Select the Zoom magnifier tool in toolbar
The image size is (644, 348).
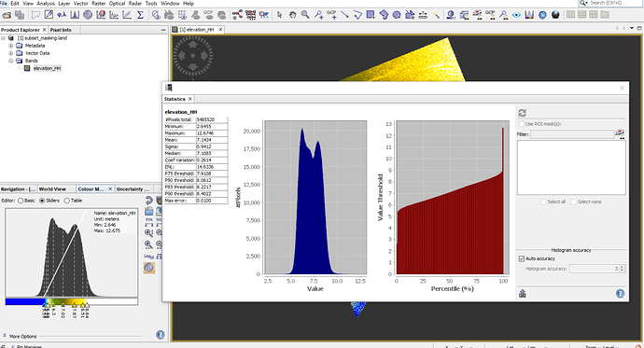click(x=305, y=15)
